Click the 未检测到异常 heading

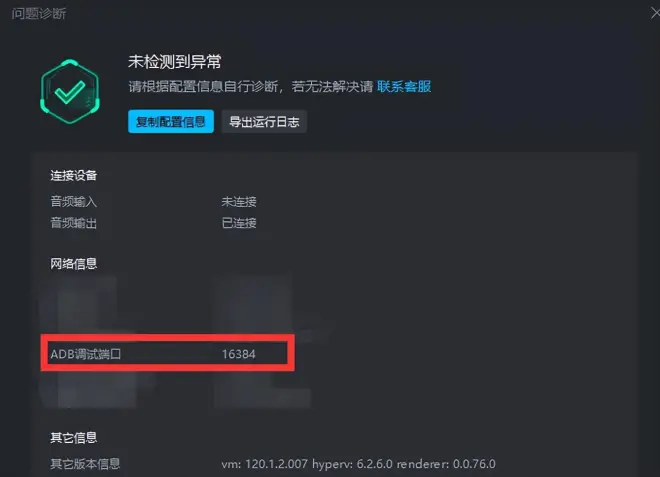click(x=175, y=61)
